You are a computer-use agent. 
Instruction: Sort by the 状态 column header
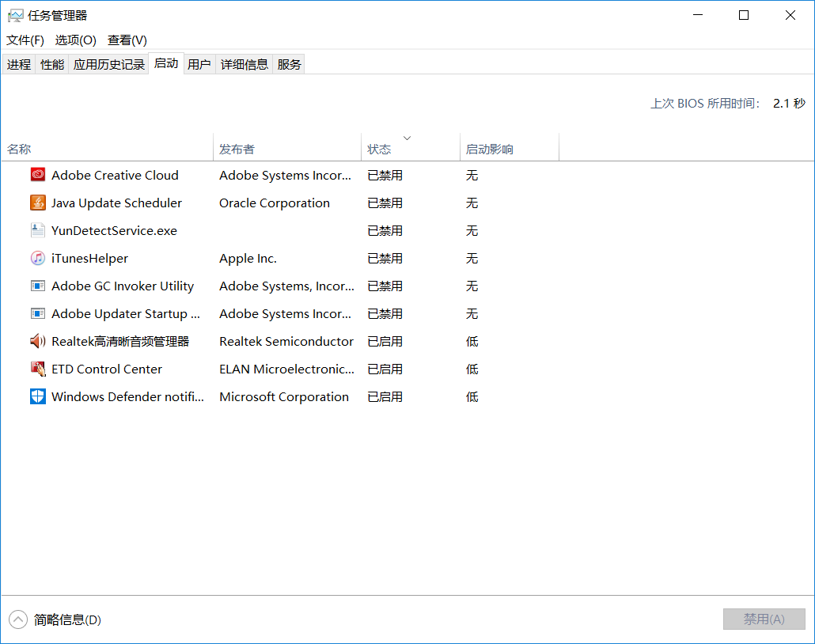point(411,148)
